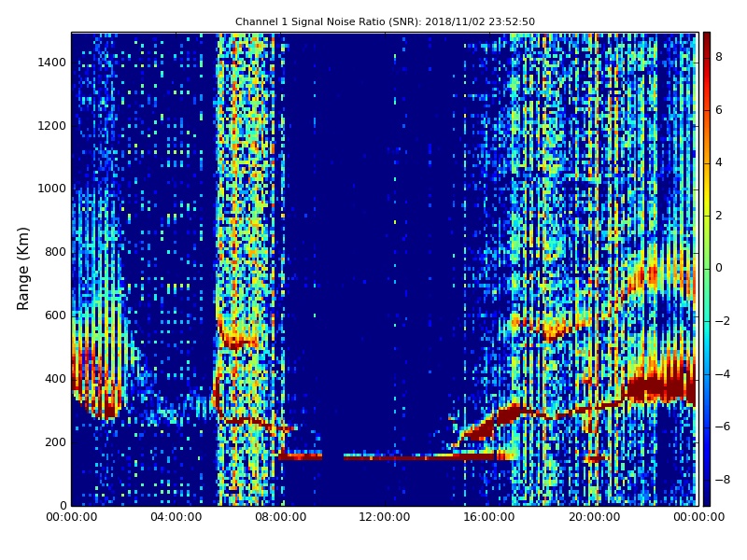Image resolution: width=747 pixels, height=560 pixels.
Task: Click the colorbar label 4
Action: pyautogui.click(x=719, y=162)
